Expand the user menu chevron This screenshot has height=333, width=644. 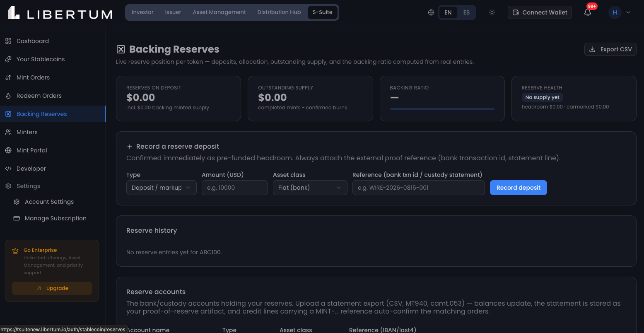tap(628, 12)
